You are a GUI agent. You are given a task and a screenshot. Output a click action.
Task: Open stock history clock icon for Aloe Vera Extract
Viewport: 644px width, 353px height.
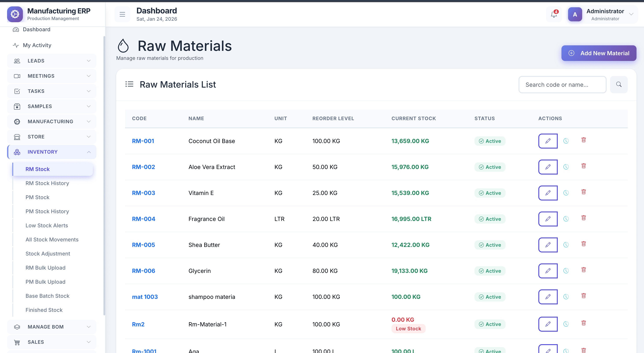pyautogui.click(x=566, y=167)
